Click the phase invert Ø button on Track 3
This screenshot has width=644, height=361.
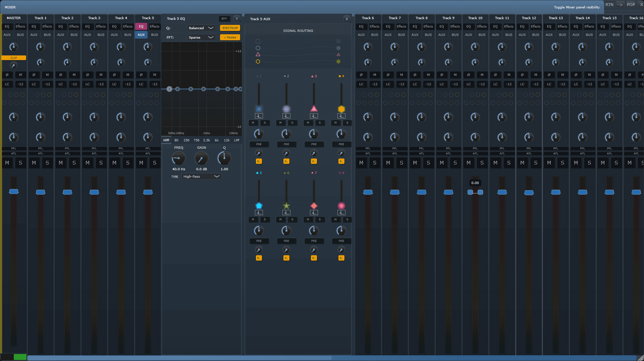coord(88,75)
